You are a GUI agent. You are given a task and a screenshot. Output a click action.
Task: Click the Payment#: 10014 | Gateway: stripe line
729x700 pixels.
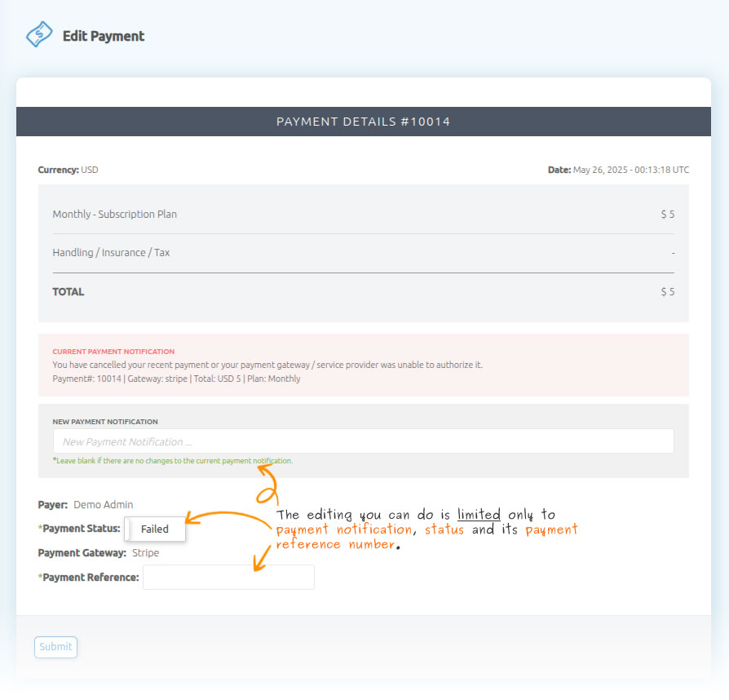tap(176, 379)
